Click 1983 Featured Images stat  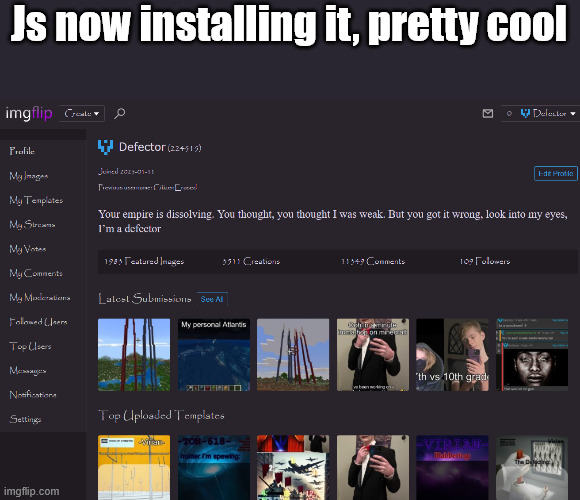tap(144, 261)
